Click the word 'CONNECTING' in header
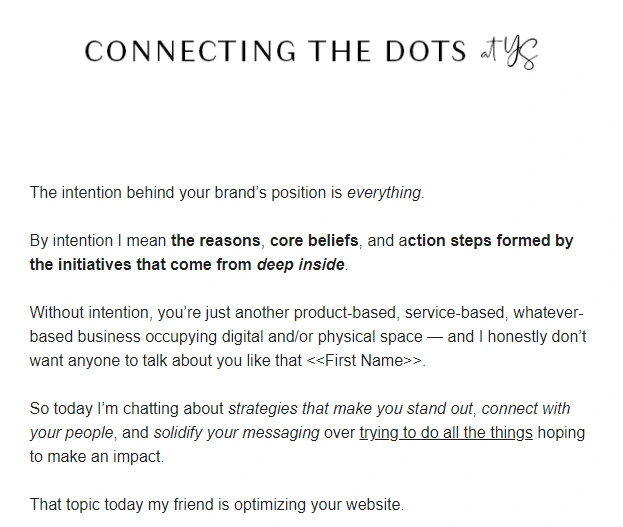Viewport: 623px width, 527px height. pos(190,51)
